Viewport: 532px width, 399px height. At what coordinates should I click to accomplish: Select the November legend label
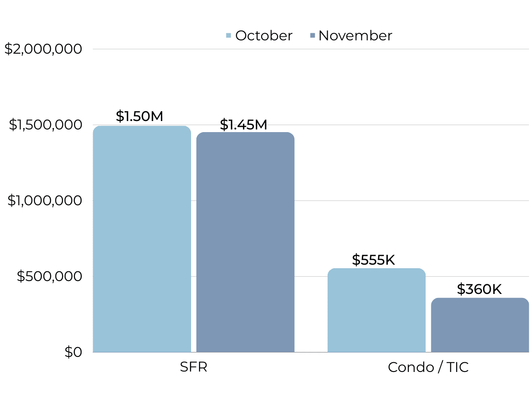click(x=355, y=36)
